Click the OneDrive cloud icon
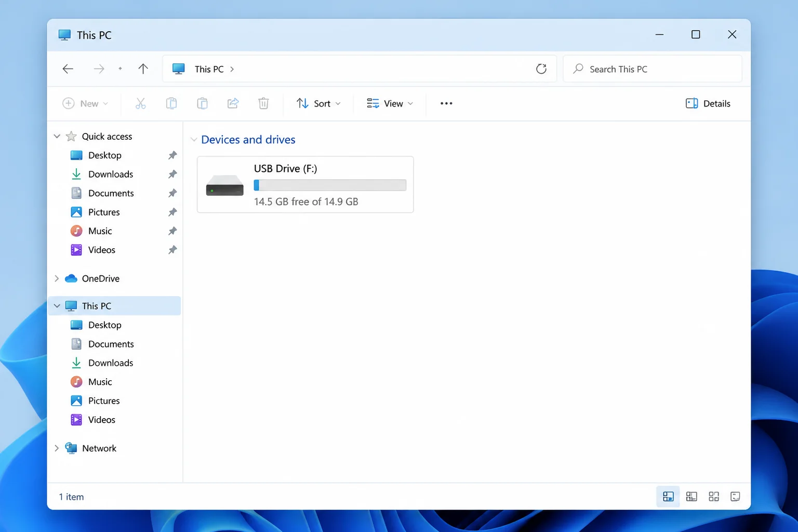 (x=71, y=278)
